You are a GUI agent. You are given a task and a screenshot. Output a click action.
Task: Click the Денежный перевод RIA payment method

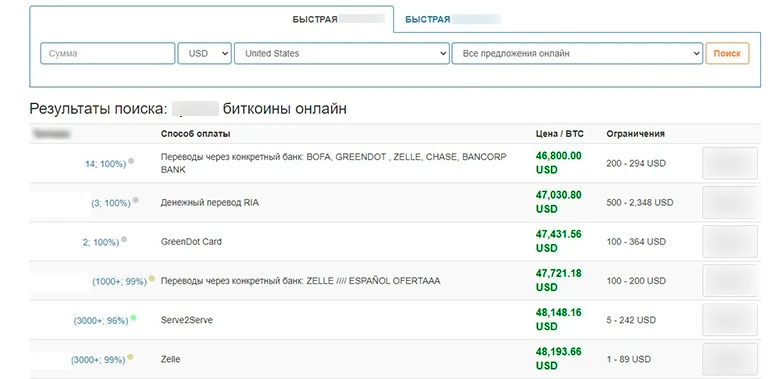210,203
